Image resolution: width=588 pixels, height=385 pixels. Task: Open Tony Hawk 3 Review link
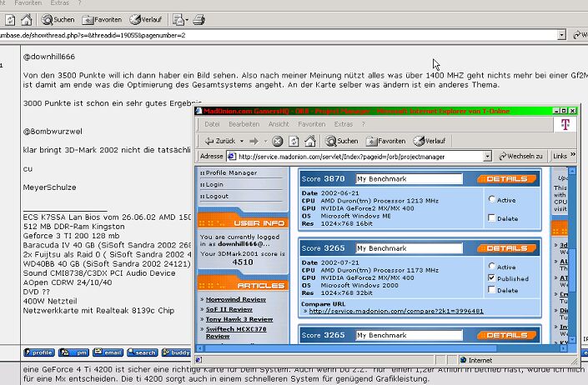(x=239, y=319)
